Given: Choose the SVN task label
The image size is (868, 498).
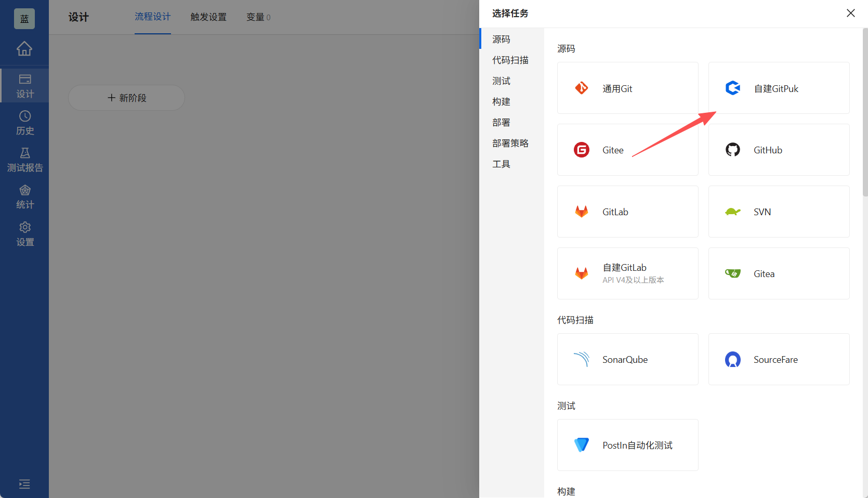Looking at the screenshot, I should click(x=762, y=212).
